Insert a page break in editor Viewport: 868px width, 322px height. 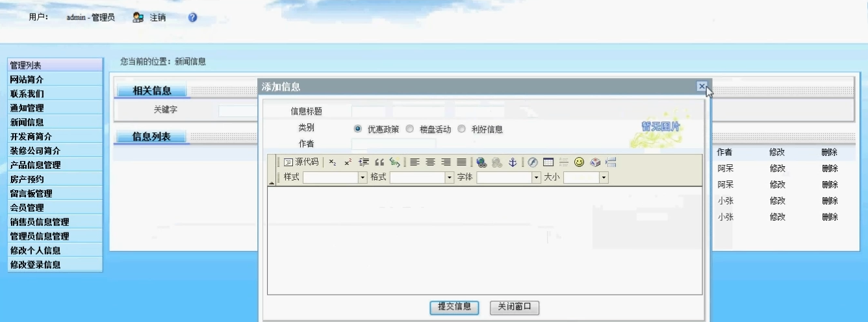611,162
